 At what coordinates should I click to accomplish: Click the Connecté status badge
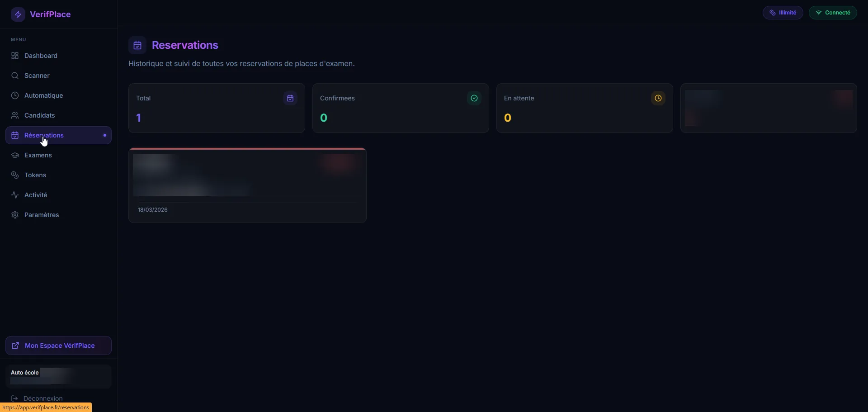coord(832,13)
